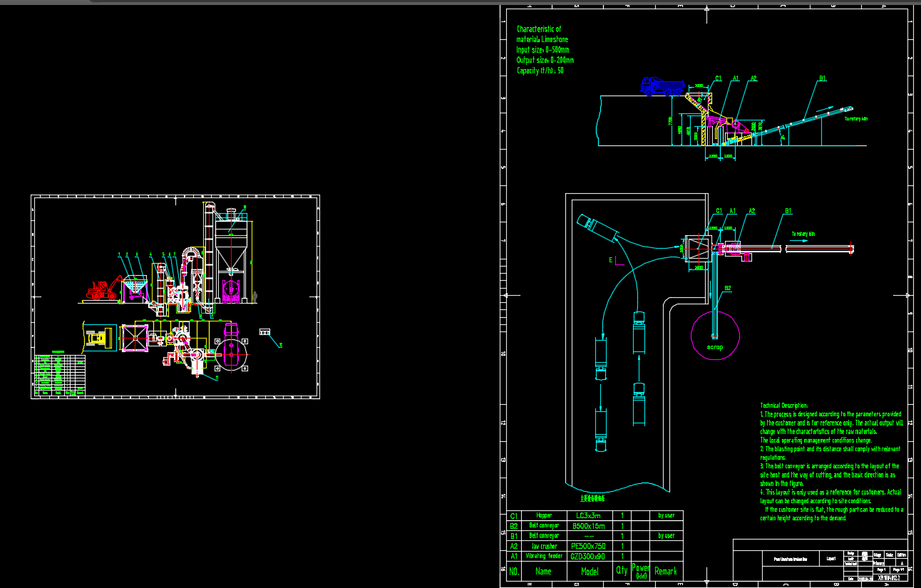Pick the magenta scrap pile circle
921x588 pixels.
(x=715, y=335)
